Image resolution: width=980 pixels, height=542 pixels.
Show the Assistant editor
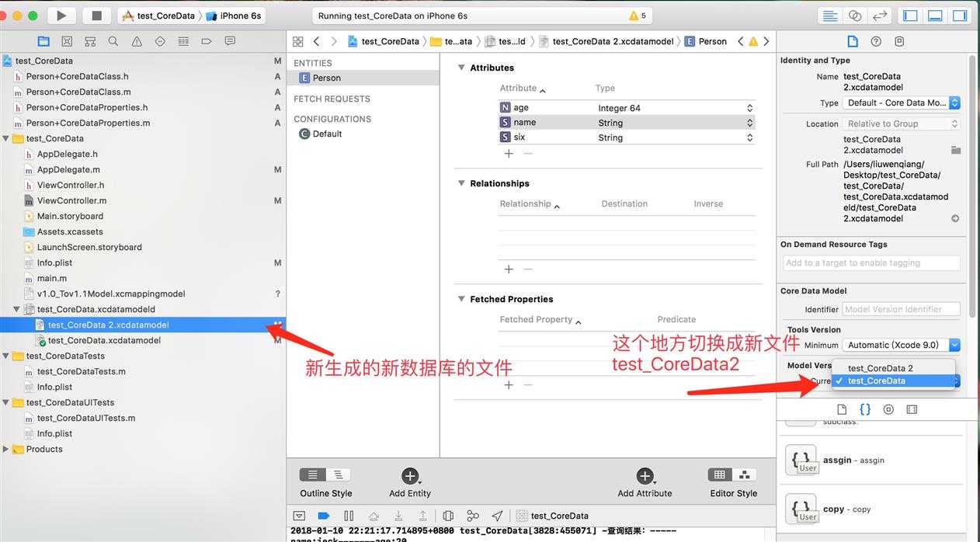855,16
